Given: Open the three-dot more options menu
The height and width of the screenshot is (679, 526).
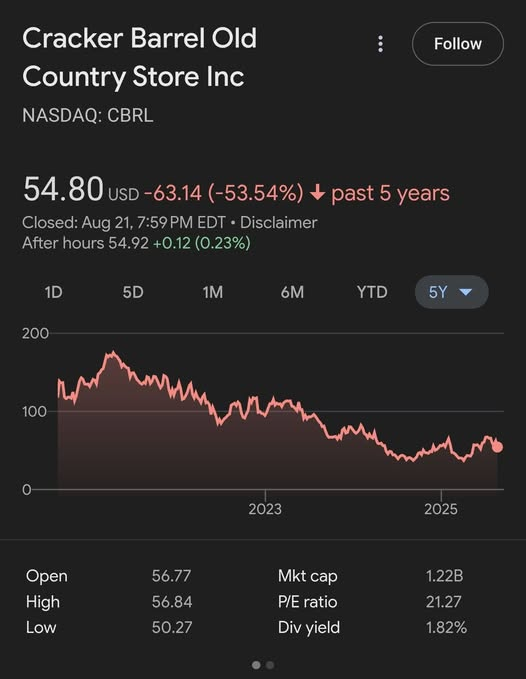Looking at the screenshot, I should pyautogui.click(x=380, y=44).
